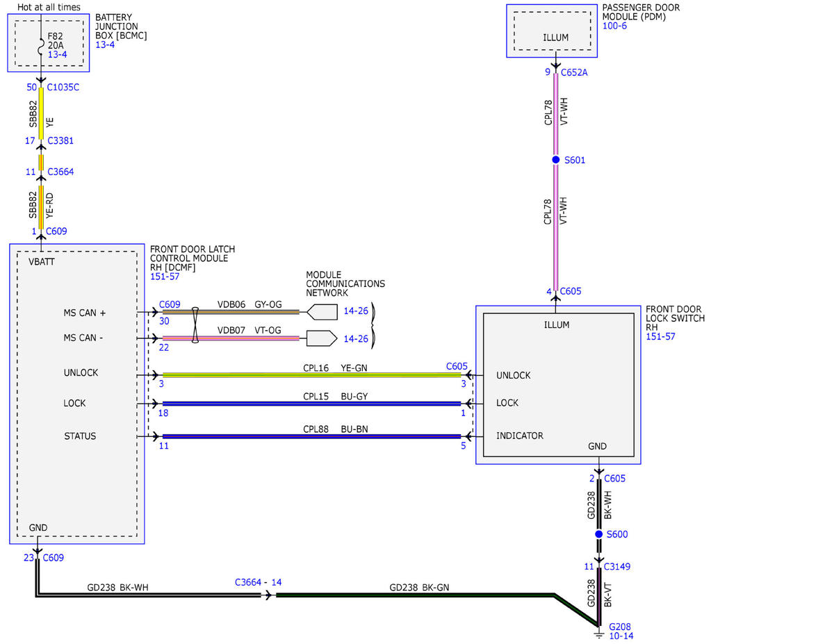Click the G208 ground label

click(x=619, y=626)
